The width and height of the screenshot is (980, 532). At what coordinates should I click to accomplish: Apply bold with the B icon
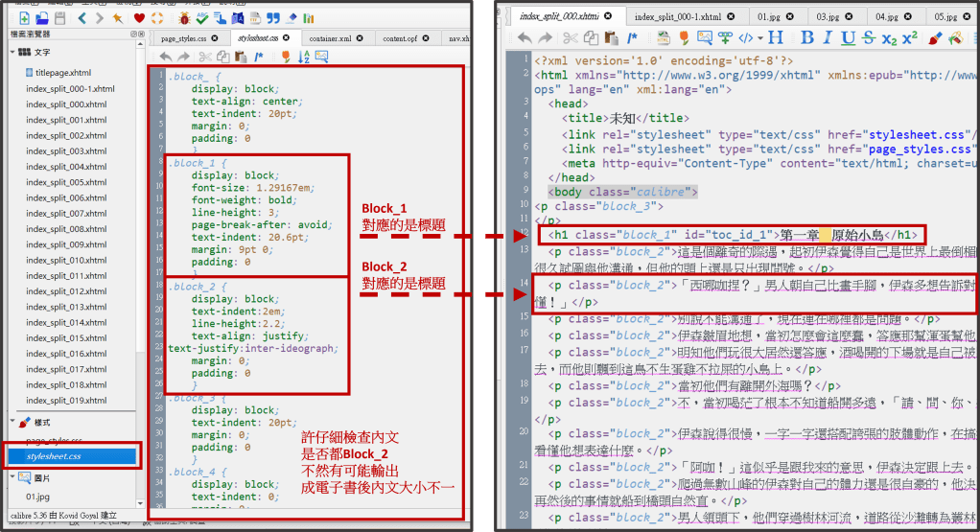point(806,38)
